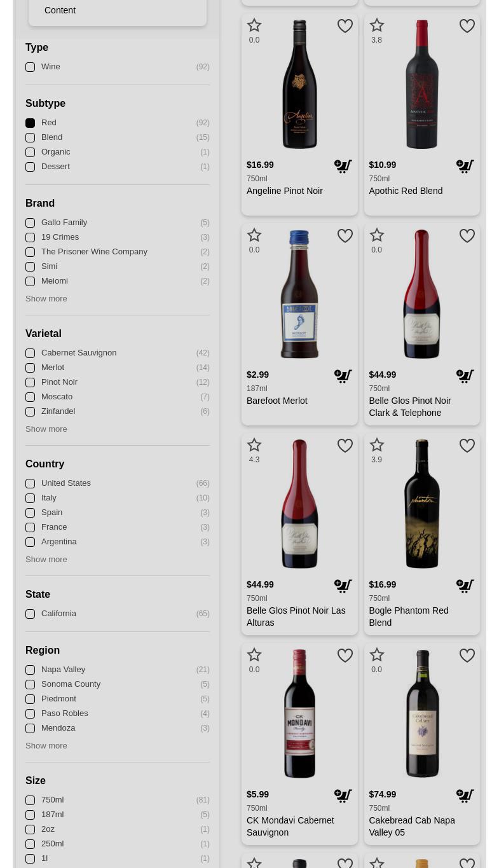Uncheck the Red subtype filter
This screenshot has width=499, height=868.
coord(30,123)
